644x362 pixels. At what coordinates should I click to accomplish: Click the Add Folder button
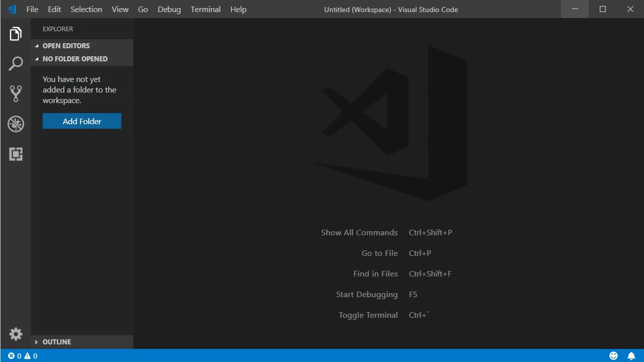pyautogui.click(x=82, y=121)
